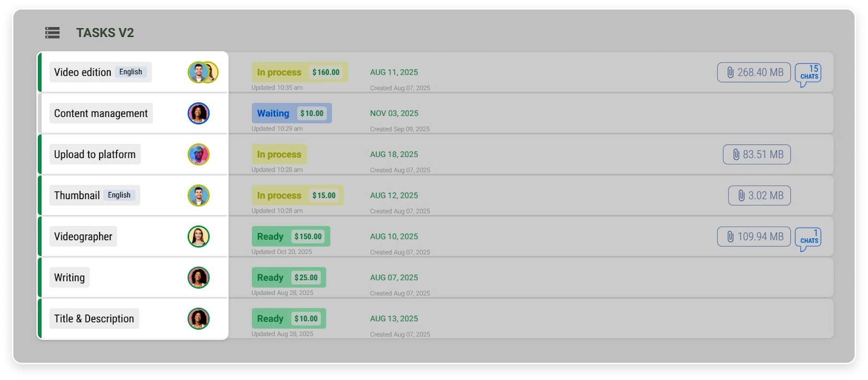Open the 1 chat bubble on Videographer row
The height and width of the screenshot is (380, 868).
pyautogui.click(x=808, y=237)
